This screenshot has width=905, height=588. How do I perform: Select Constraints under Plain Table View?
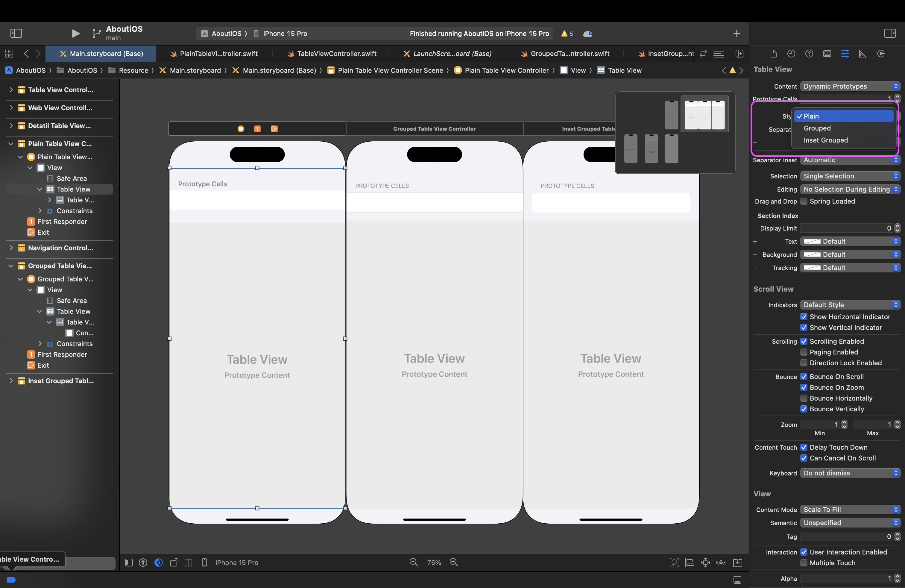coord(75,211)
